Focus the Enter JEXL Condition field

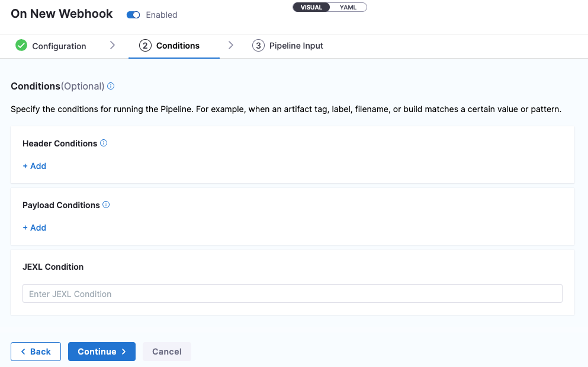292,294
